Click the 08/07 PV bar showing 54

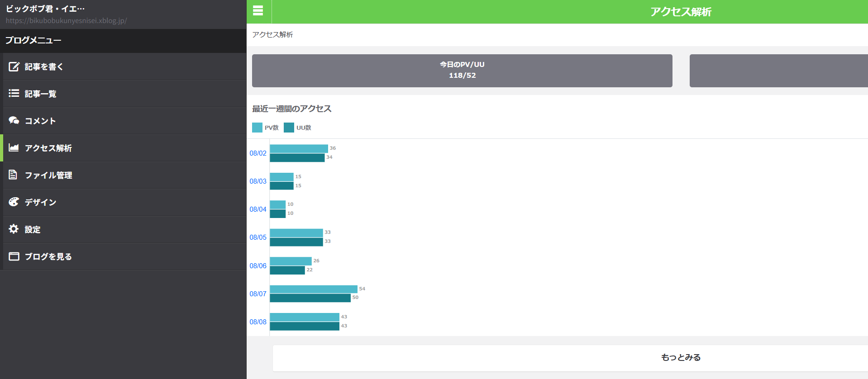pos(314,289)
